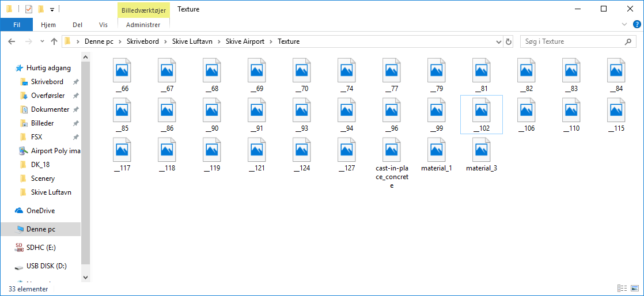Select the __102 image file
This screenshot has height=296, width=644.
(x=482, y=115)
